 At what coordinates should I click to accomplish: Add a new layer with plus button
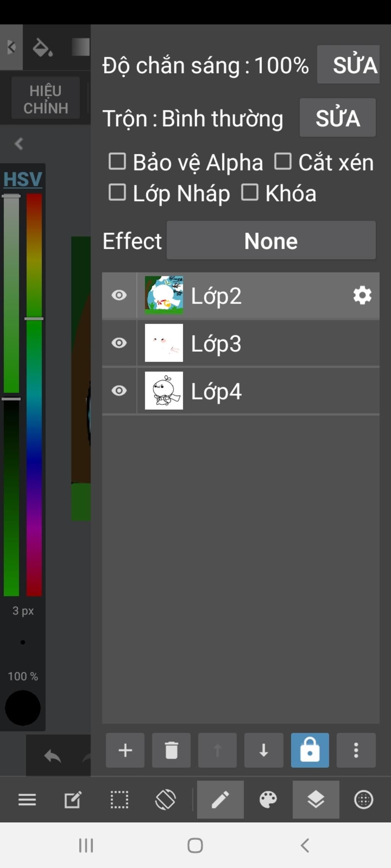[x=125, y=750]
